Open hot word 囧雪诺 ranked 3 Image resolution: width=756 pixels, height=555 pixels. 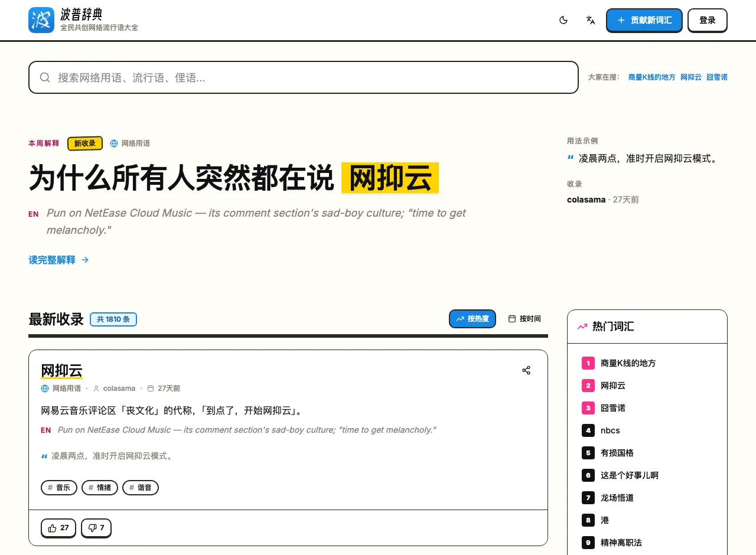coord(612,408)
